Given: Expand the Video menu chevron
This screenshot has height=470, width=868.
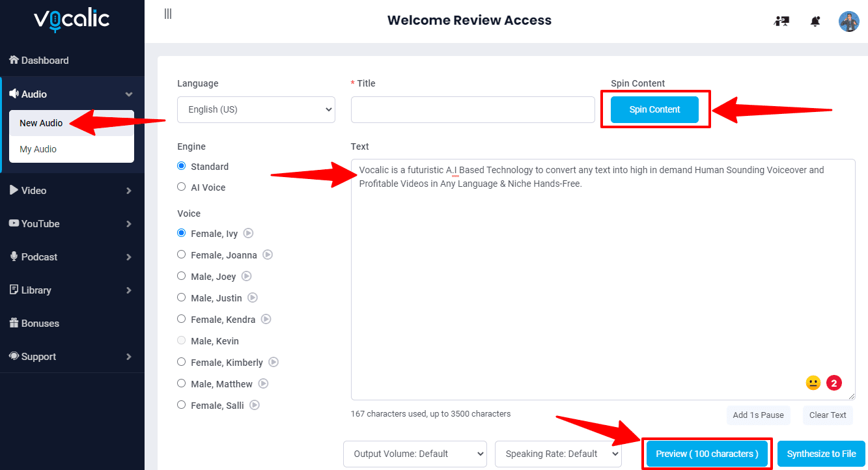Looking at the screenshot, I should [x=129, y=191].
